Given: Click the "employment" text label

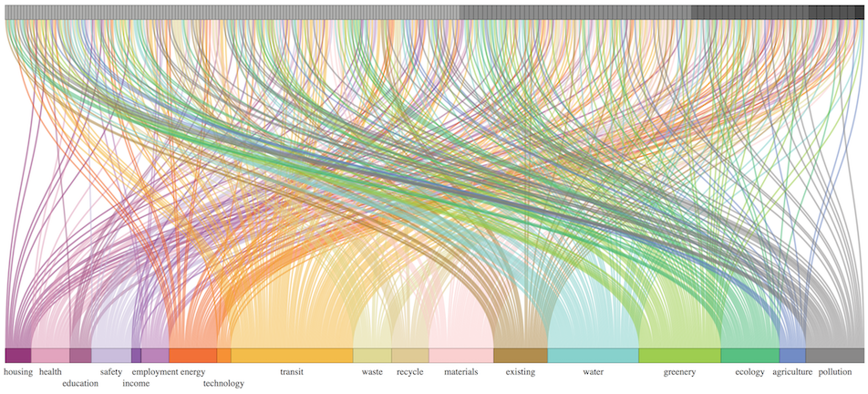Looking at the screenshot, I should point(154,372).
